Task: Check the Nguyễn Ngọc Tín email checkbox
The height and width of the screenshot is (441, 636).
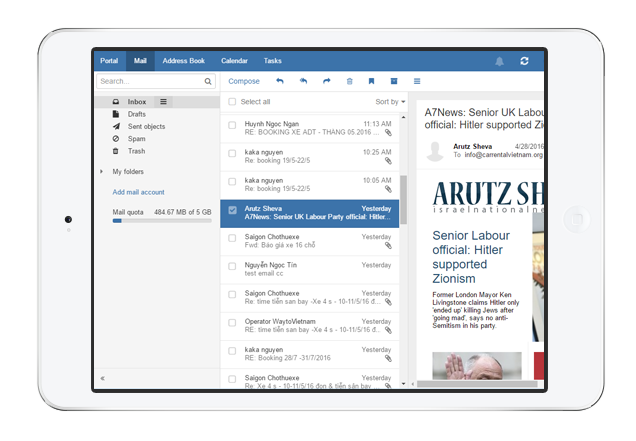Action: pyautogui.click(x=232, y=266)
